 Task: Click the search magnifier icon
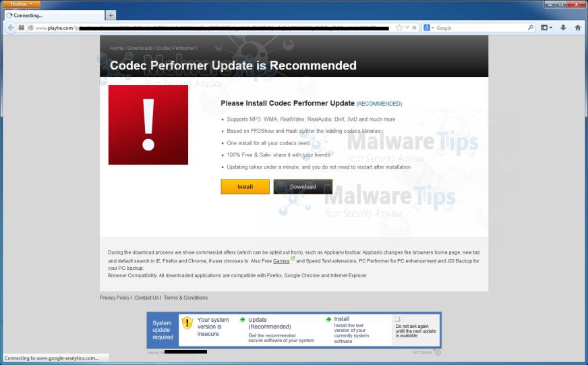tap(531, 28)
